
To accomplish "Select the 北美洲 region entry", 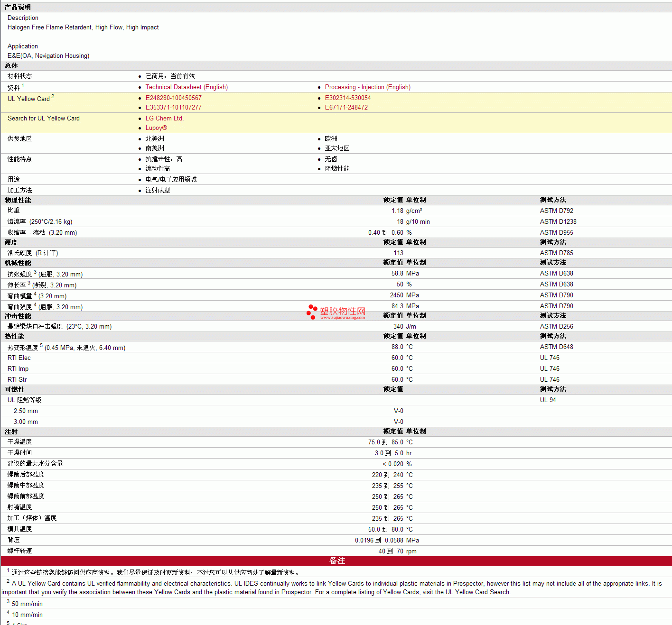I will point(155,139).
